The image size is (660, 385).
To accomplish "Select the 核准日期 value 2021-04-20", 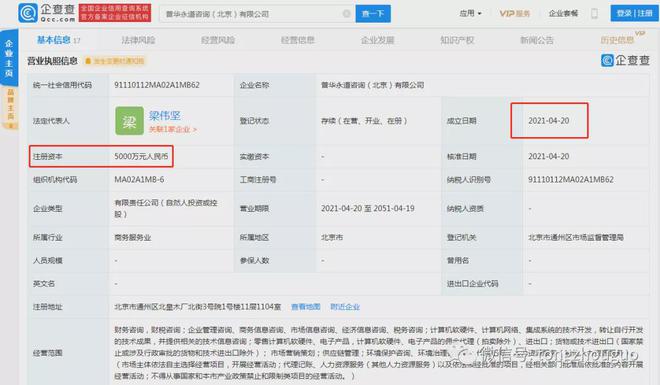I will tap(548, 157).
